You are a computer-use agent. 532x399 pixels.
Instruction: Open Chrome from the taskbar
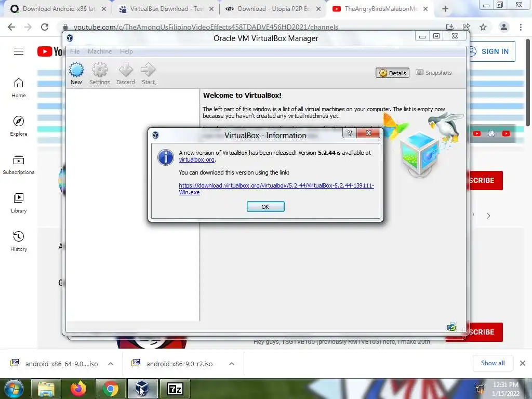click(111, 389)
